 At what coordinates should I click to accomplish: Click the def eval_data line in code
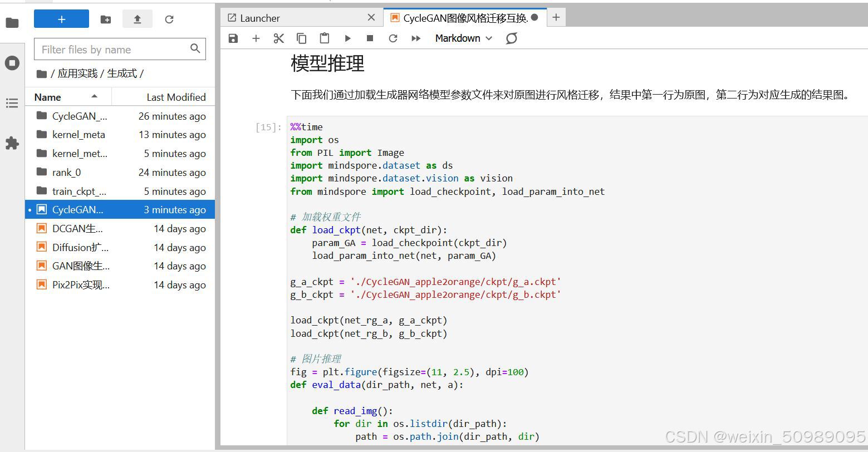[376, 385]
